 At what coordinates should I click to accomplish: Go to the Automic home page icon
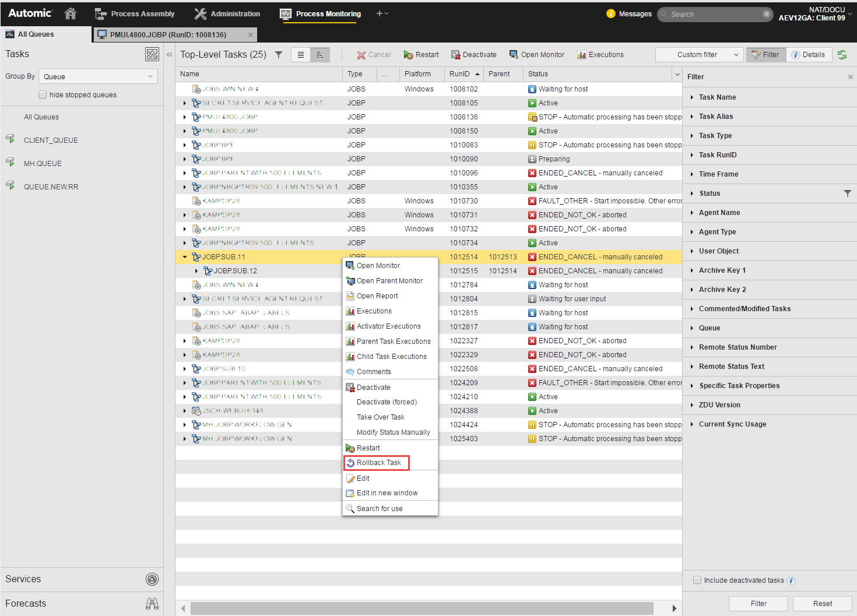(x=71, y=13)
